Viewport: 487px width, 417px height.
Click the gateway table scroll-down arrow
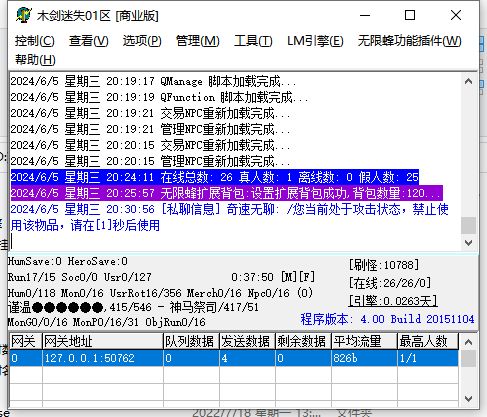pyautogui.click(x=468, y=399)
